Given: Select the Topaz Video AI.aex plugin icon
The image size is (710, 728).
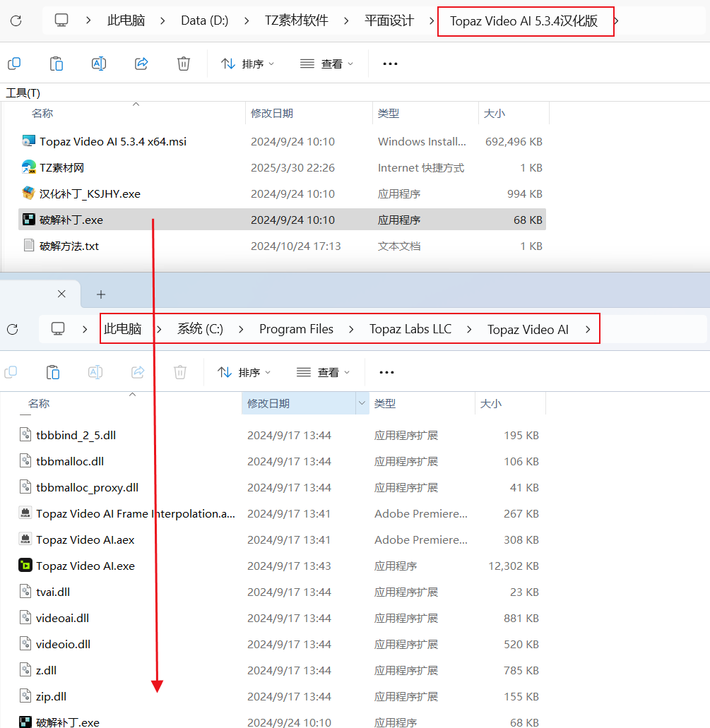Looking at the screenshot, I should [25, 539].
